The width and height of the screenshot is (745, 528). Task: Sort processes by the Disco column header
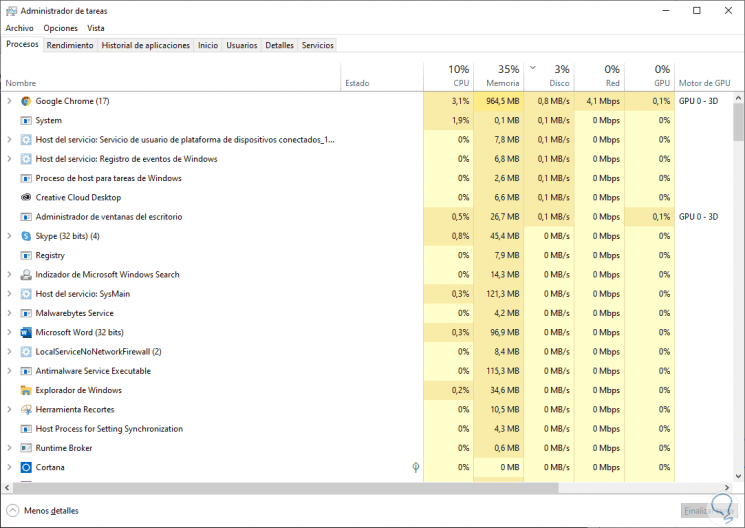pyautogui.click(x=549, y=76)
